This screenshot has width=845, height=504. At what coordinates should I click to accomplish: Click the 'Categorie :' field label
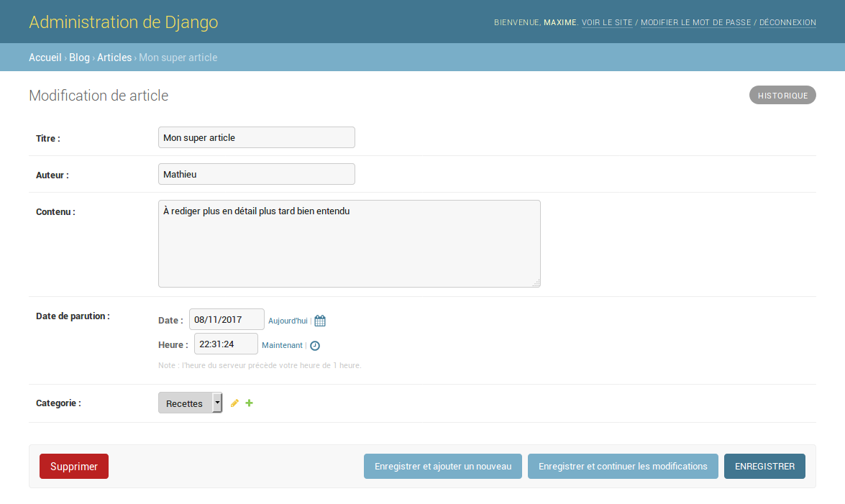coord(59,403)
